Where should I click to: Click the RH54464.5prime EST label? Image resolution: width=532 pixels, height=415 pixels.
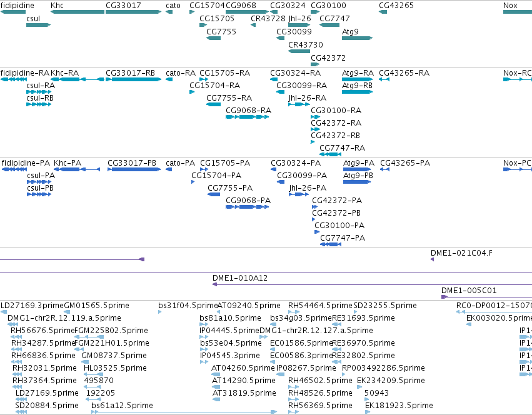tap(320, 306)
